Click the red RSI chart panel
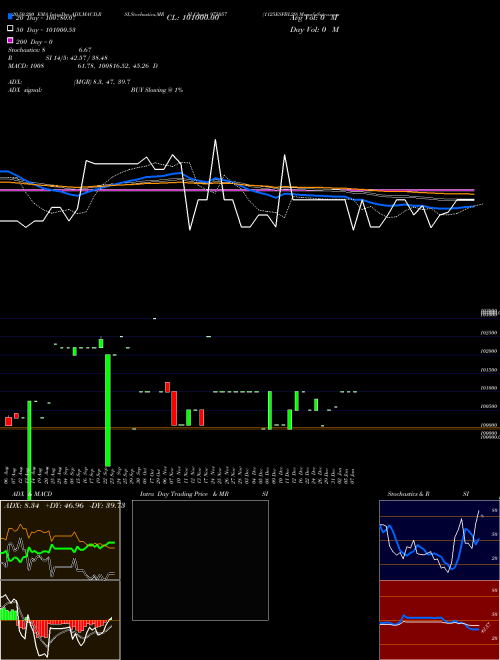Screen dimensions: 500x660 point(439,620)
